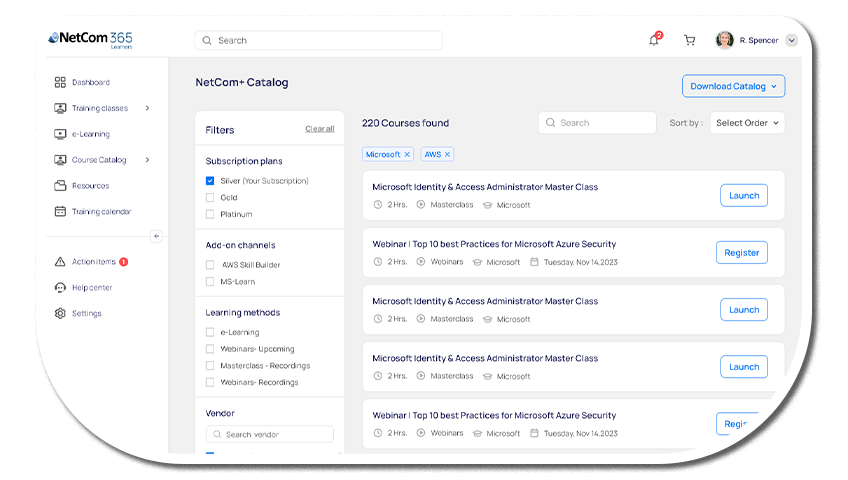The height and width of the screenshot is (480, 848).
Task: Click the Training calendar icon
Action: pos(60,212)
